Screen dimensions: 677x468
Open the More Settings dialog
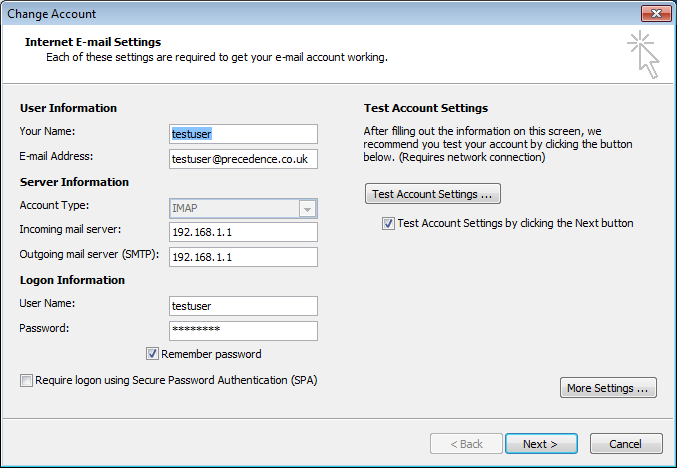tap(608, 388)
